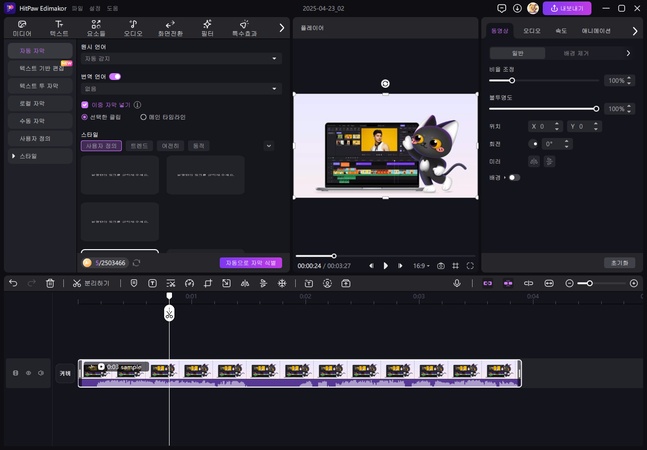Click the microphone voiceover icon
Screen dimensions: 647x450
457,283
